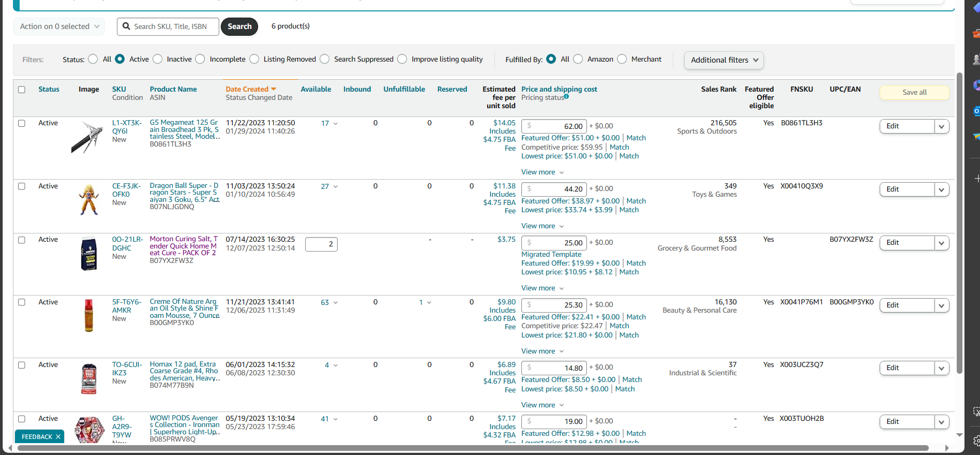Expand available quantity 63 chevron
This screenshot has height=455, width=980.
click(336, 303)
